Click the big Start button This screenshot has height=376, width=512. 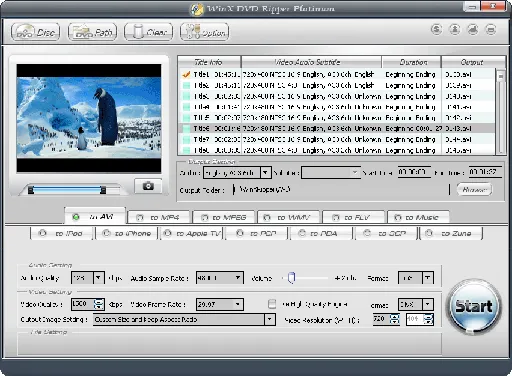[473, 306]
